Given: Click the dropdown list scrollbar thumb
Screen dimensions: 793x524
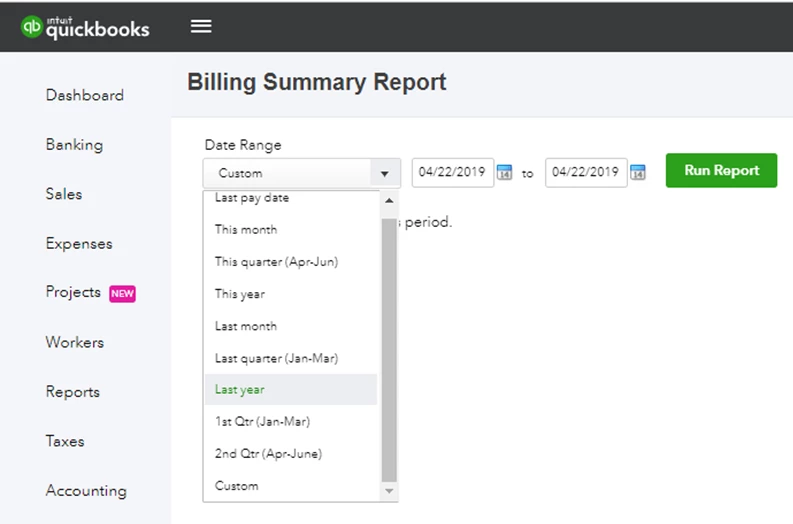Looking at the screenshot, I should (x=389, y=349).
